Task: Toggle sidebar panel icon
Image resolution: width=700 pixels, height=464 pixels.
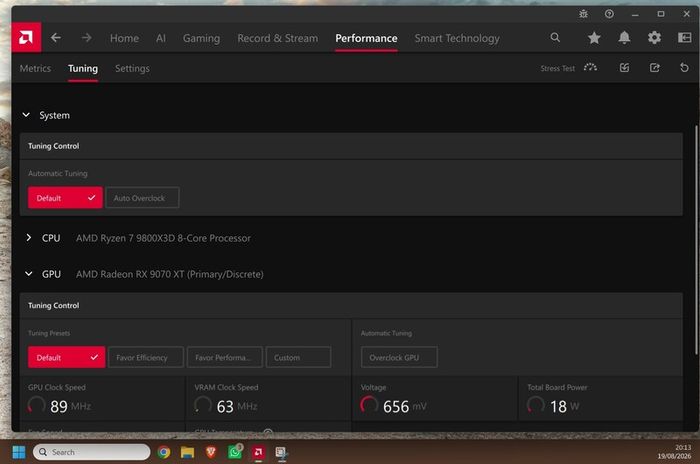Action: tap(684, 38)
